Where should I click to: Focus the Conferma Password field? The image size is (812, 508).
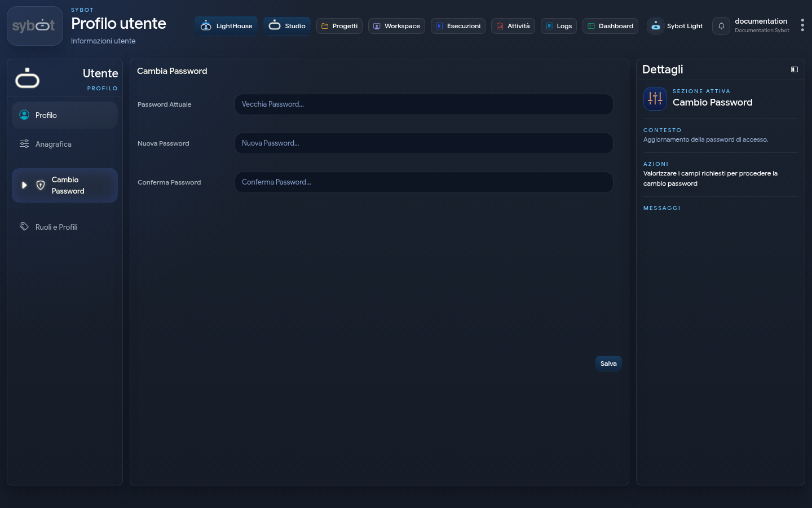point(424,182)
